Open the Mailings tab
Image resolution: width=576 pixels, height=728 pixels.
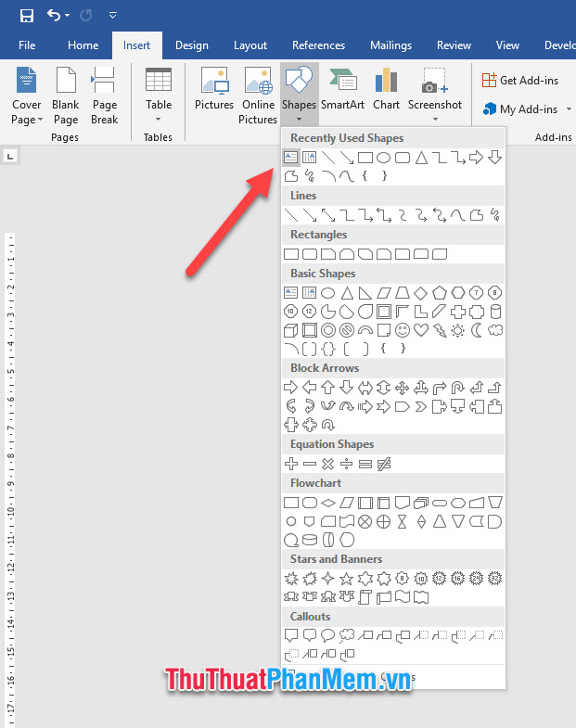[391, 45]
